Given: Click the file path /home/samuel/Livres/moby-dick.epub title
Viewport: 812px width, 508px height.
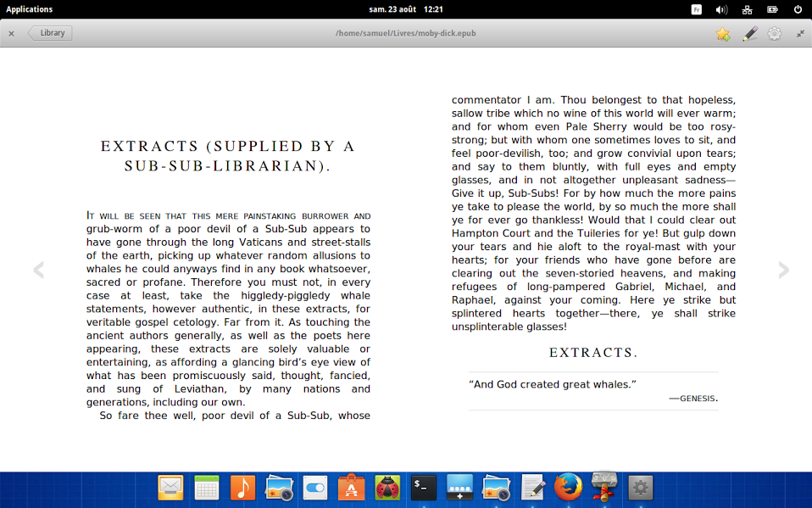Looking at the screenshot, I should coord(405,33).
